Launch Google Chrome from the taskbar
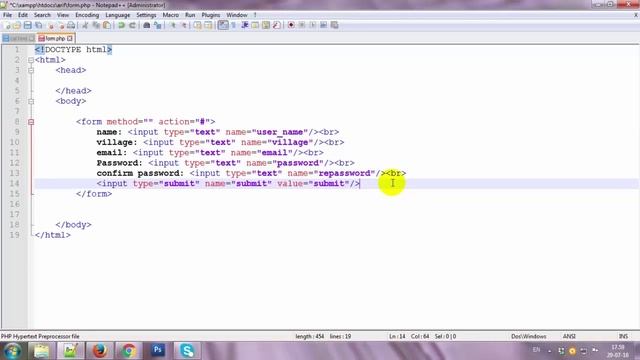Screen dimensions: 640x360 (128, 351)
